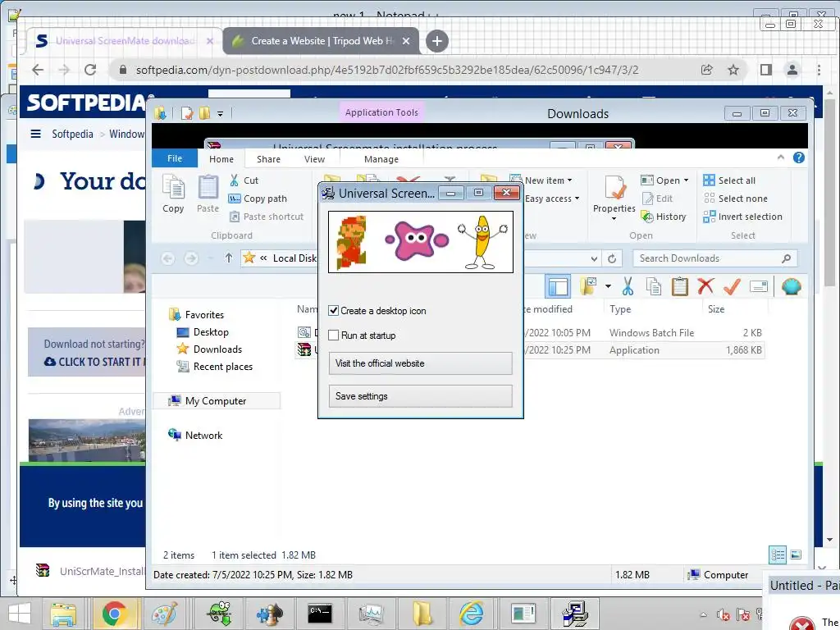Click the red X delete icon in toolbar

tap(706, 286)
